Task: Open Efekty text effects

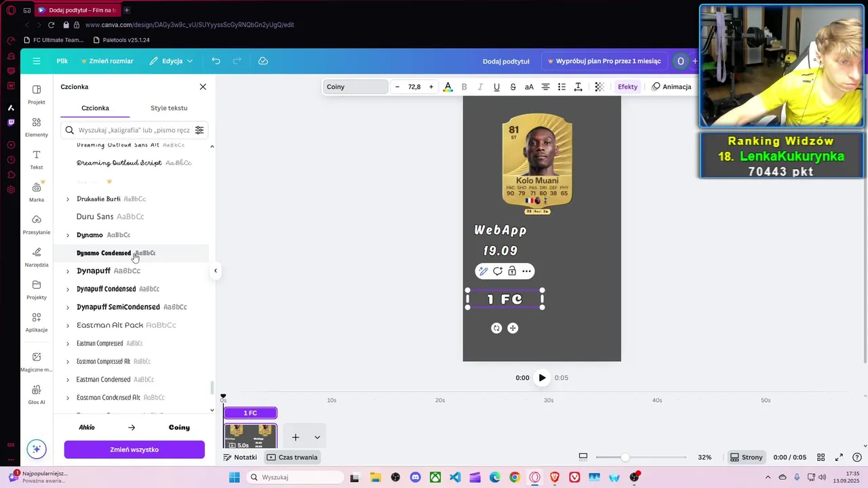Action: click(x=627, y=87)
